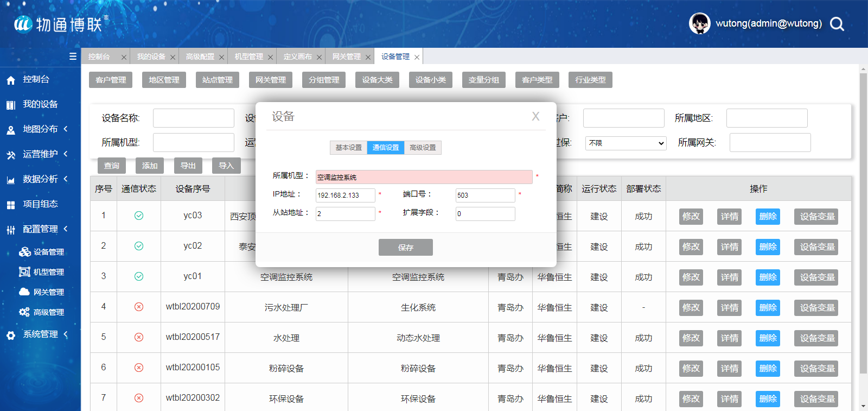Click red offline icon for wtbl20200709
868x411 pixels.
click(x=139, y=307)
